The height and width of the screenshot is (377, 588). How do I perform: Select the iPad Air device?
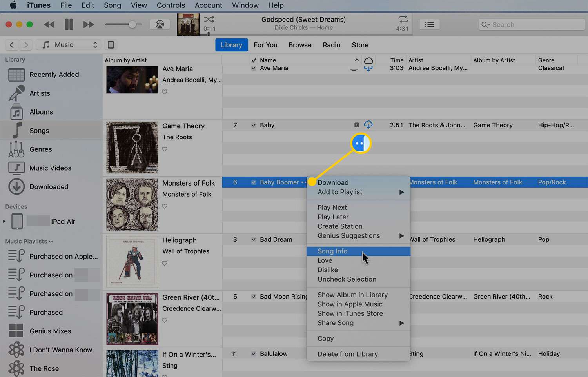51,221
